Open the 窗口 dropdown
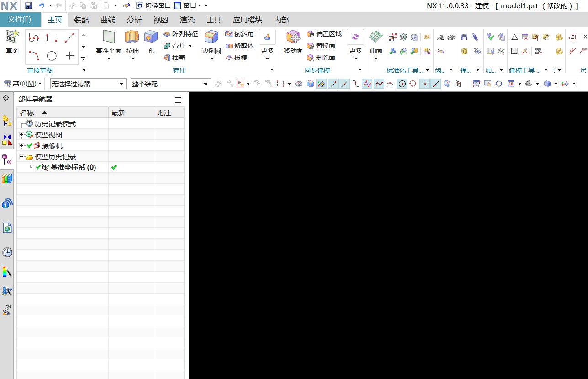Image resolution: width=588 pixels, height=379 pixels. 187,5
